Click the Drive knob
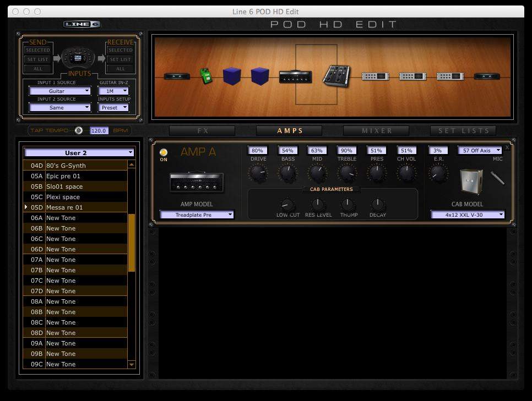Image resolution: width=532 pixels, height=401 pixels. [x=257, y=174]
